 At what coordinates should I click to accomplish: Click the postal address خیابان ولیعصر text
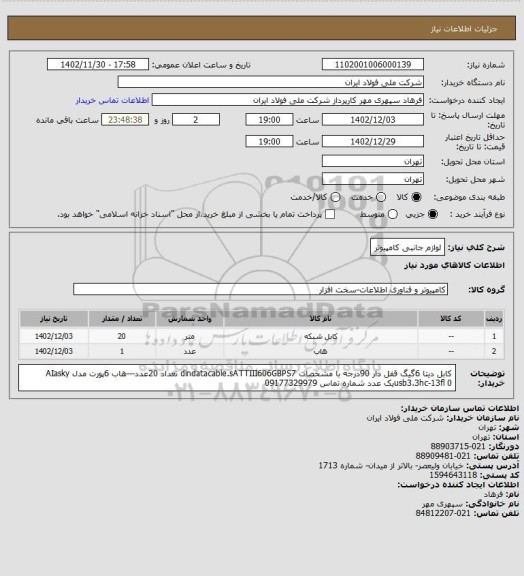click(x=391, y=465)
